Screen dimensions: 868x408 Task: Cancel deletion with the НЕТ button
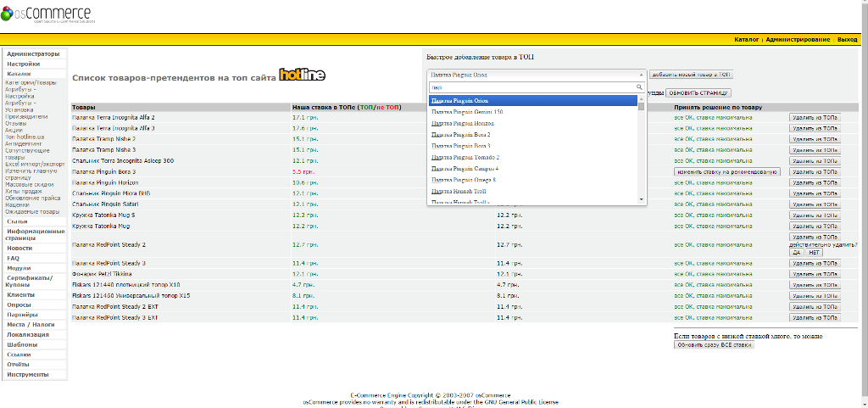814,253
